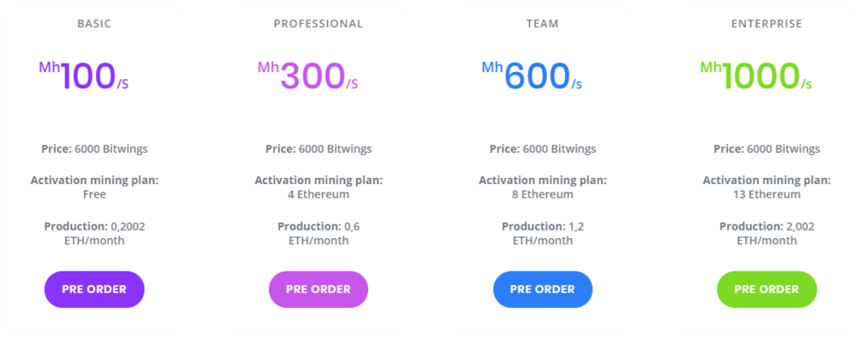Click Production 0,2002 ETH/month in Basic

click(94, 233)
